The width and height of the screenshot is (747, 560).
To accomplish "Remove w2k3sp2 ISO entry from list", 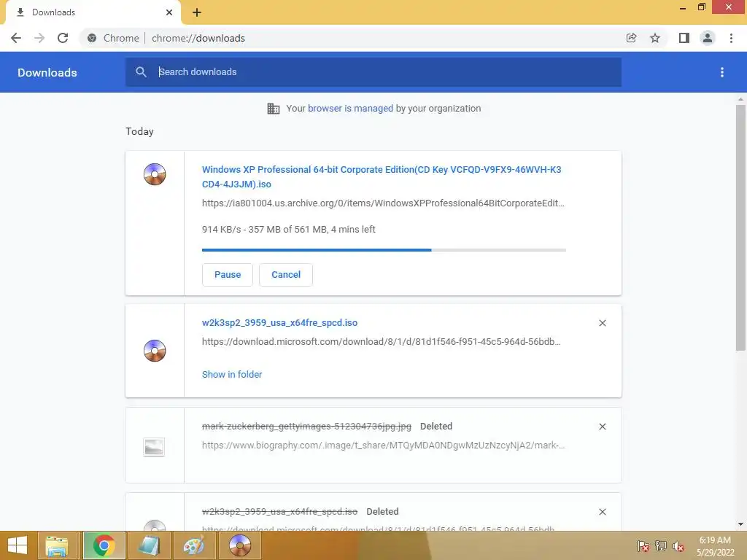I will (602, 323).
